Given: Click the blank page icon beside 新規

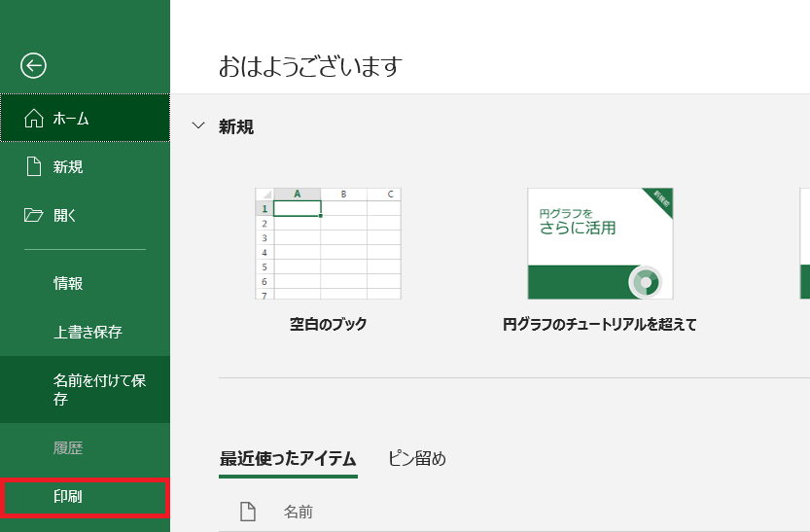Looking at the screenshot, I should click(x=33, y=167).
